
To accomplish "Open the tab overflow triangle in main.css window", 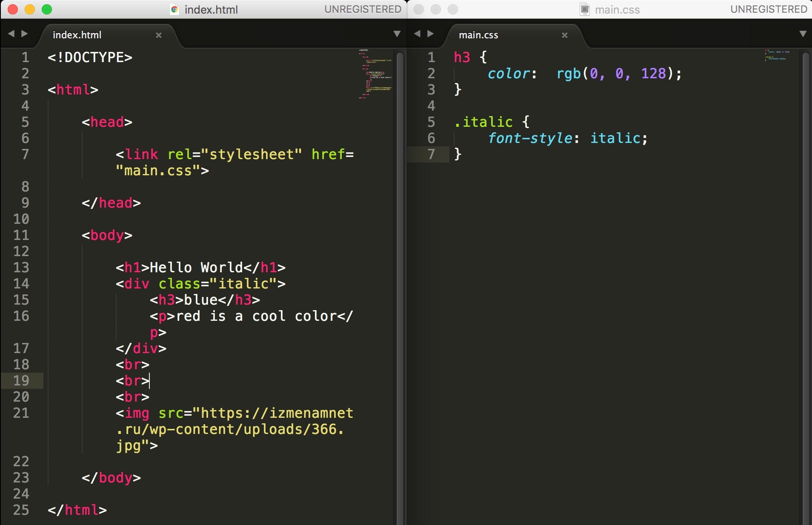I will pos(803,33).
